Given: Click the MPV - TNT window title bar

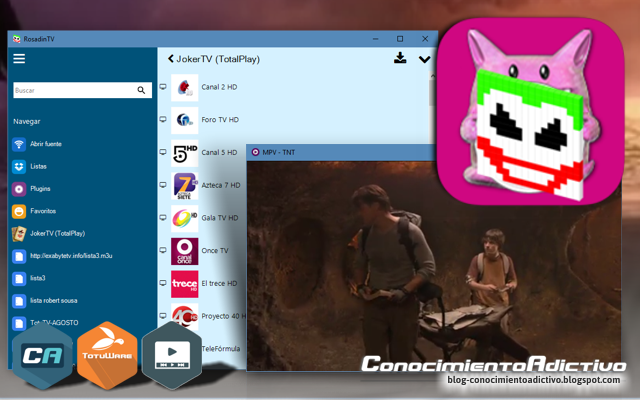Looking at the screenshot, I should pyautogui.click(x=342, y=152).
